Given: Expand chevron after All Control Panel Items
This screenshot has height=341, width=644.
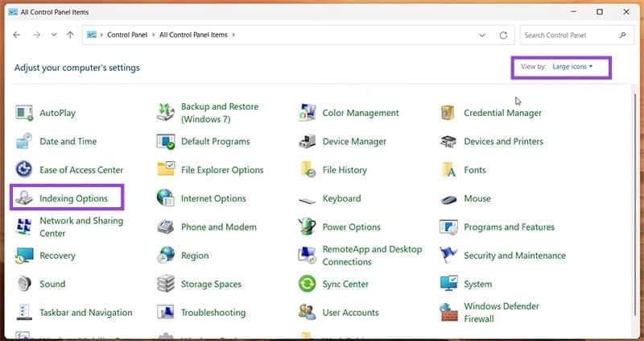Looking at the screenshot, I should (233, 35).
